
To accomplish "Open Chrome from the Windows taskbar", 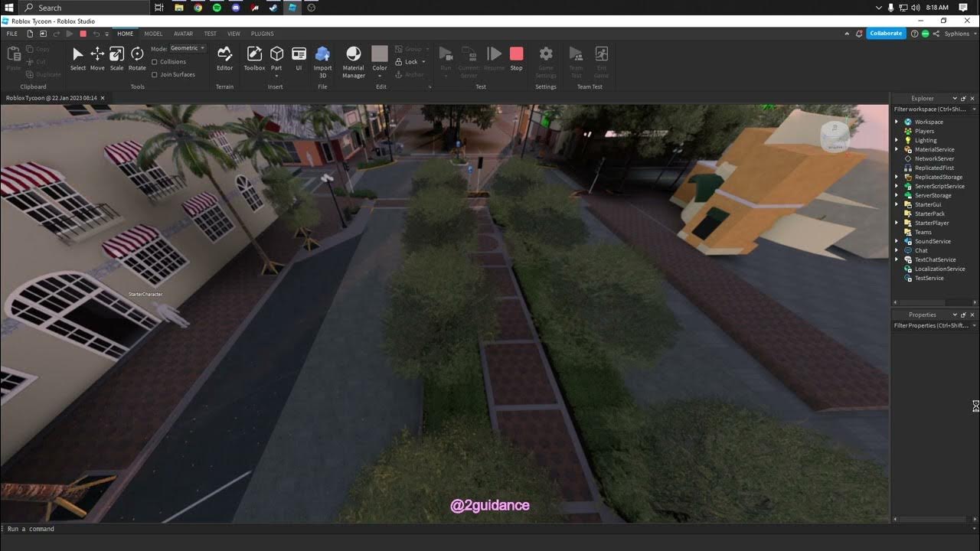I will (x=198, y=8).
